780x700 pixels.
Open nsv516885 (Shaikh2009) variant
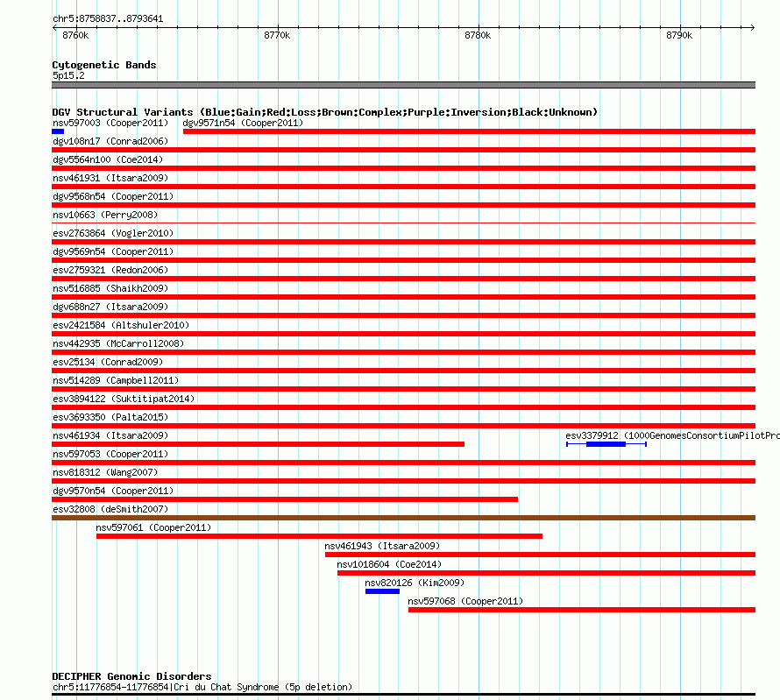[110, 288]
